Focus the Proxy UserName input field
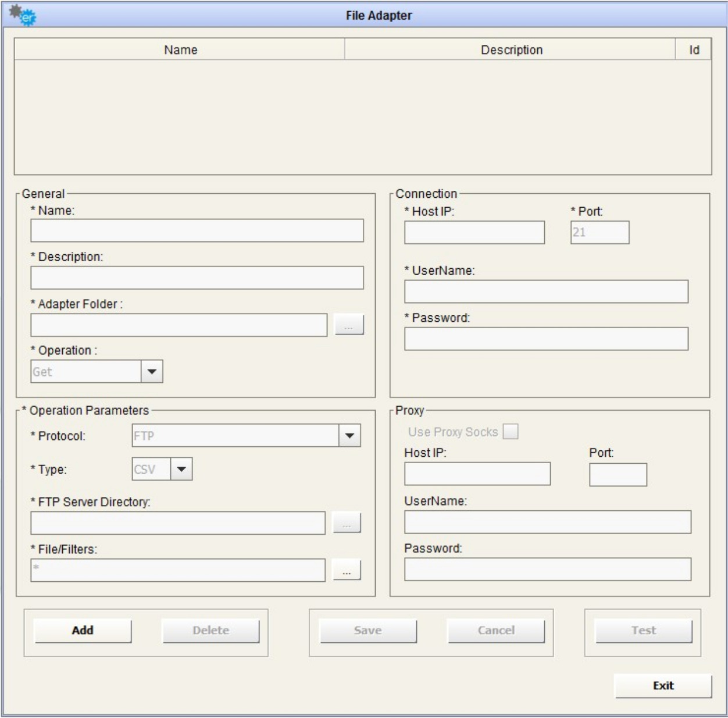 (547, 522)
